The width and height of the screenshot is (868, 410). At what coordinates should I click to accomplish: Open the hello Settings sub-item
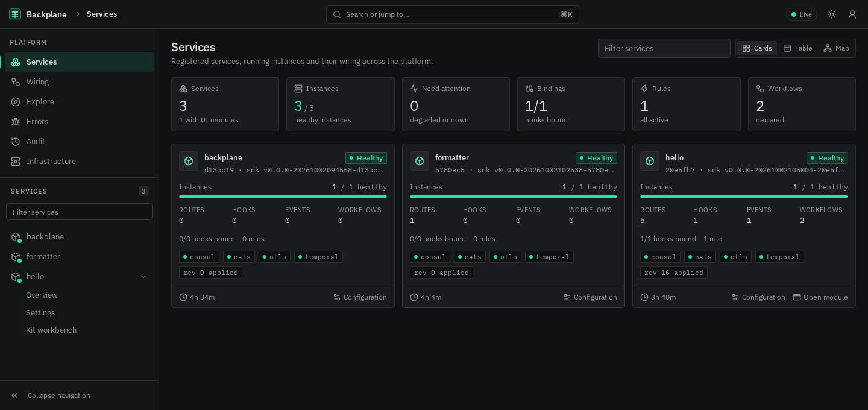click(x=40, y=313)
